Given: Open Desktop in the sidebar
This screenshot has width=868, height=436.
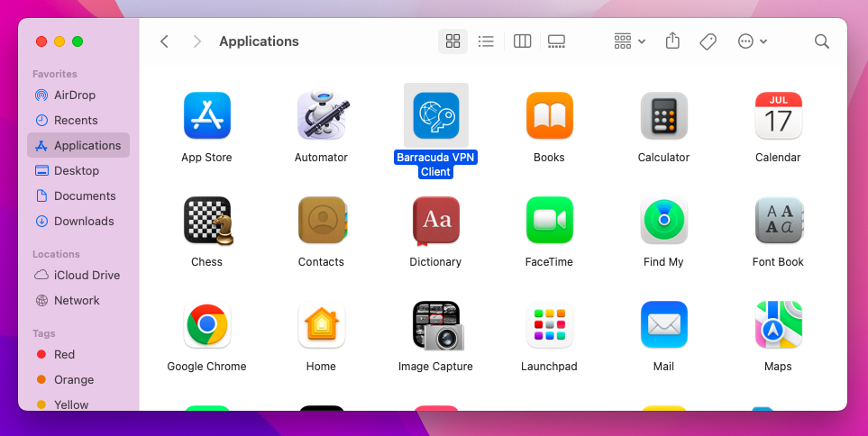Looking at the screenshot, I should click(78, 170).
